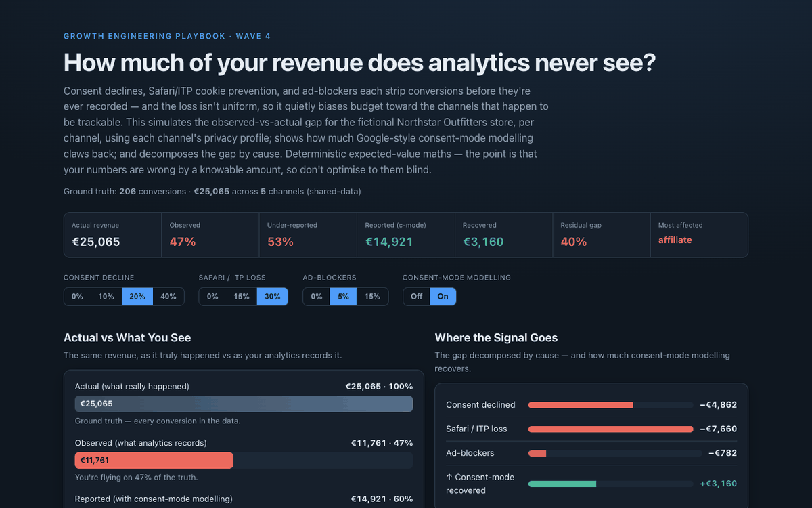Click the SAFARI / ITP LOSS label
The height and width of the screenshot is (508, 812).
coord(232,278)
